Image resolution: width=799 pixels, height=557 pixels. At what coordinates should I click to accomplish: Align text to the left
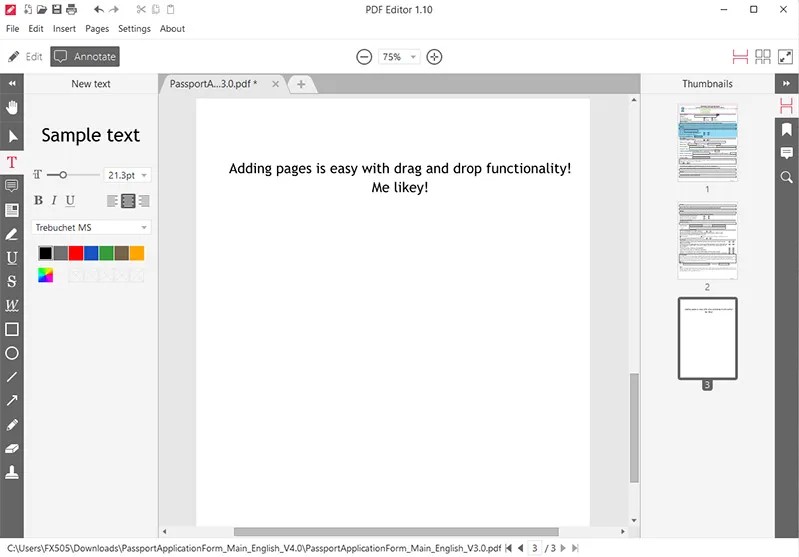[112, 201]
